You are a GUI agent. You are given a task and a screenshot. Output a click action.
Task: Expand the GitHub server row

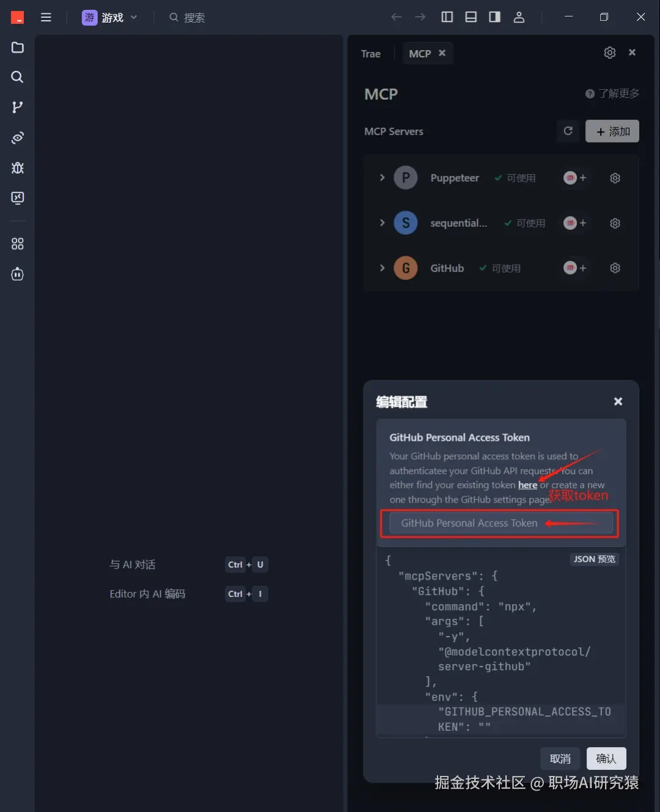pyautogui.click(x=382, y=268)
